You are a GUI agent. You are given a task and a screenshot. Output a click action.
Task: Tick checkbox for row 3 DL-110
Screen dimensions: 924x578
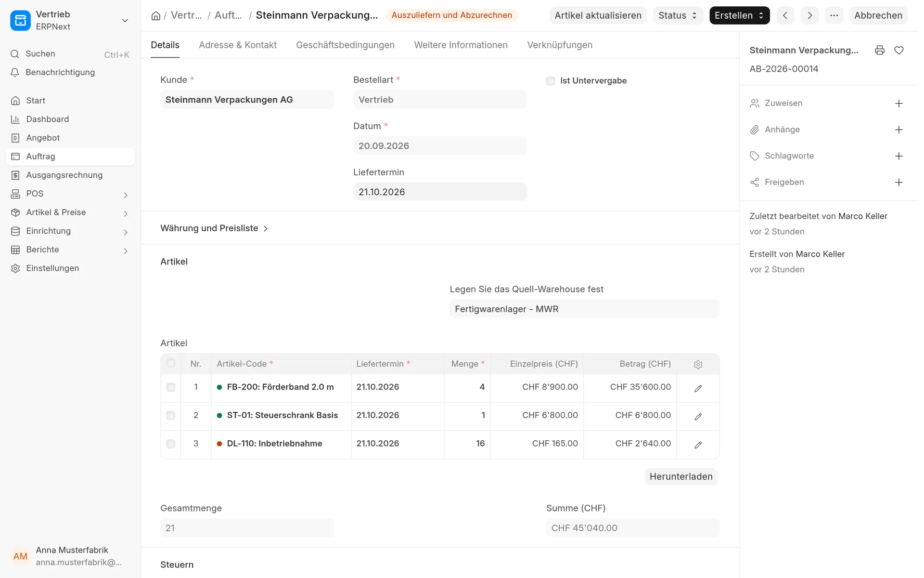tap(170, 444)
